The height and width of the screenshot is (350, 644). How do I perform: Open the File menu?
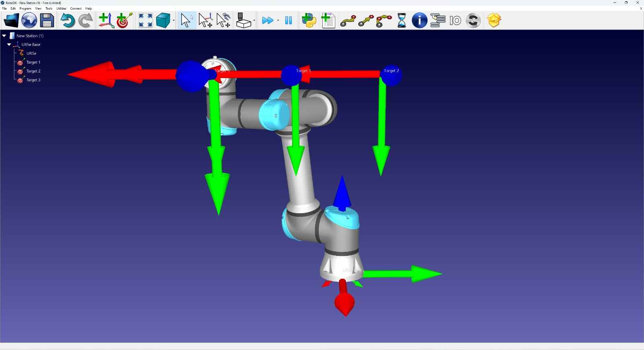[x=4, y=8]
